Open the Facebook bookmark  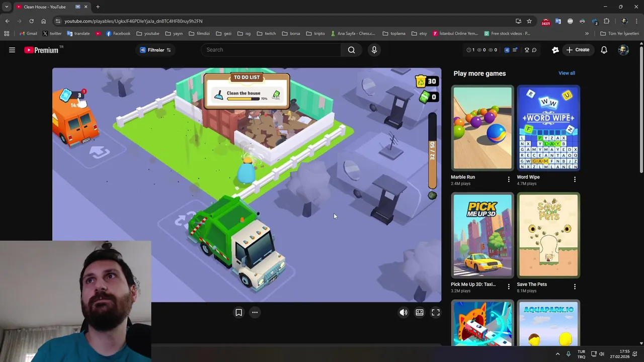point(118,34)
